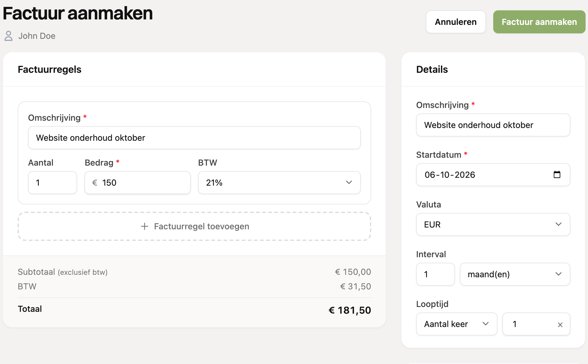
Task: Click the Subtotaal (exclusief btw) label
Action: 63,272
